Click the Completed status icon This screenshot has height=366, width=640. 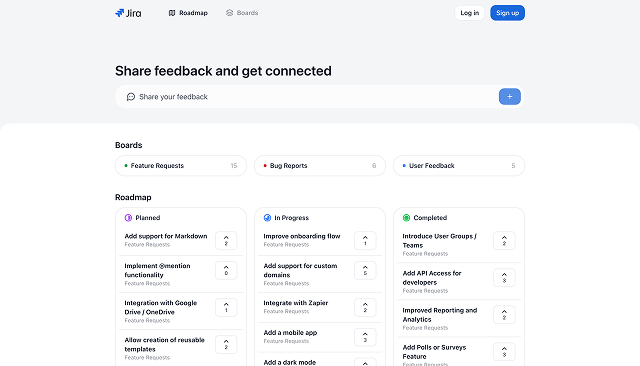point(406,218)
